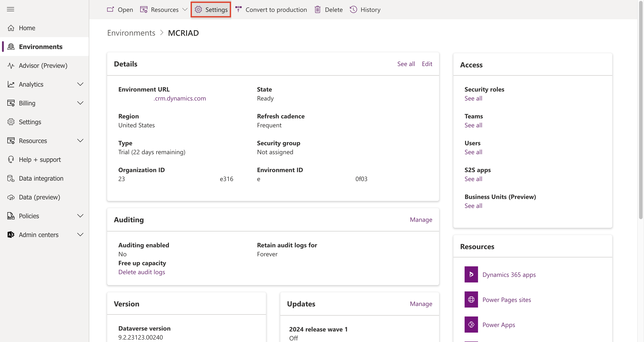Click Edit in Details card
The height and width of the screenshot is (342, 644).
(x=427, y=64)
